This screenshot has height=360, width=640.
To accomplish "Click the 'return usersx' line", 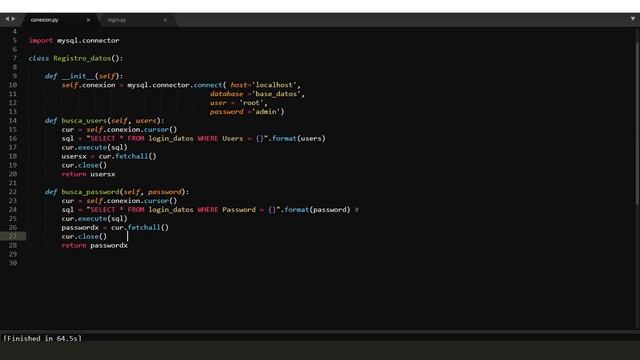I will tap(88, 174).
